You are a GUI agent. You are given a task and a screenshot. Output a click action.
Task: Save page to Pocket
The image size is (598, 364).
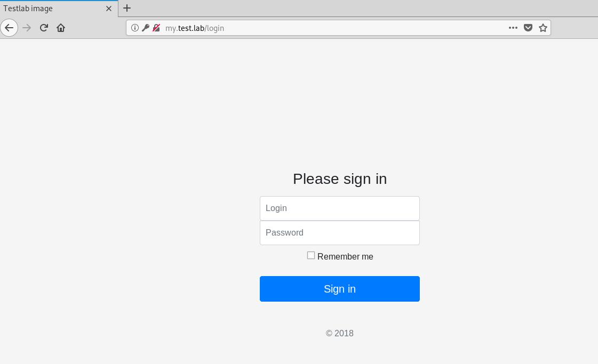click(x=528, y=28)
